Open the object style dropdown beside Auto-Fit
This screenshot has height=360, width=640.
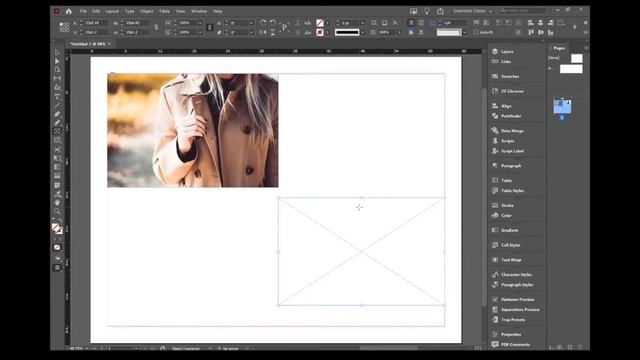click(x=465, y=32)
